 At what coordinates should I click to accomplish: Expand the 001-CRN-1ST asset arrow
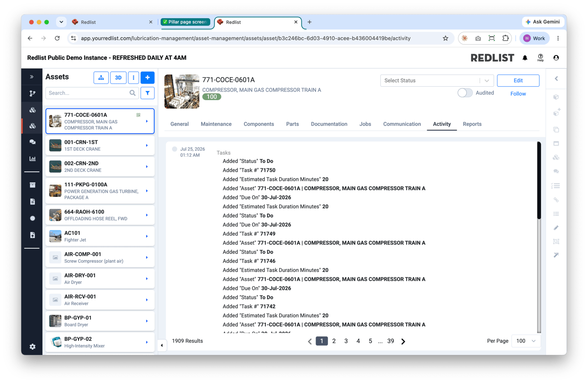(147, 146)
